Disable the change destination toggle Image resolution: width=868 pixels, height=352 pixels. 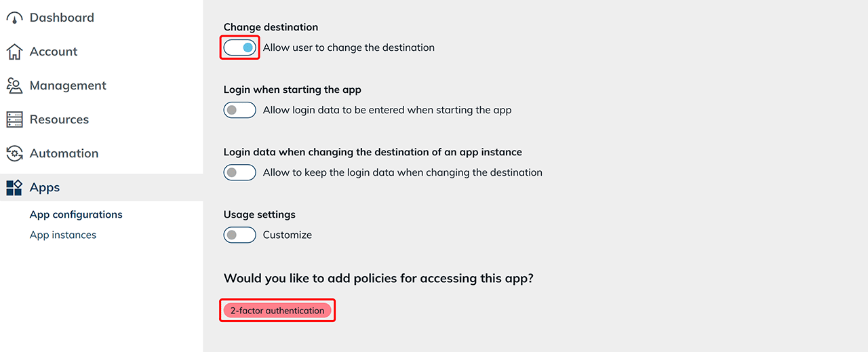[240, 48]
